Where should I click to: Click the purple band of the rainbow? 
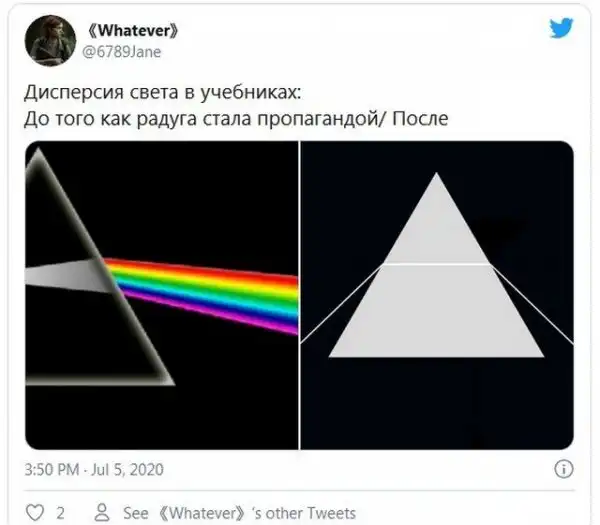click(x=210, y=312)
